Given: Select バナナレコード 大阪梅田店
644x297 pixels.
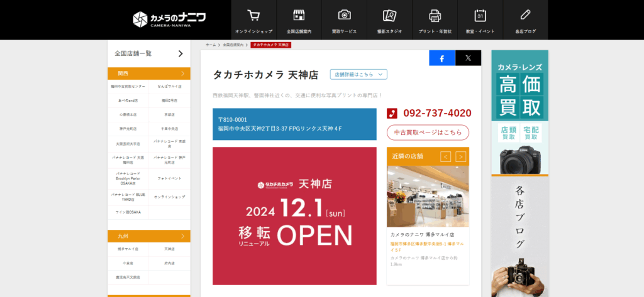Looking at the screenshot, I should pyautogui.click(x=128, y=160).
